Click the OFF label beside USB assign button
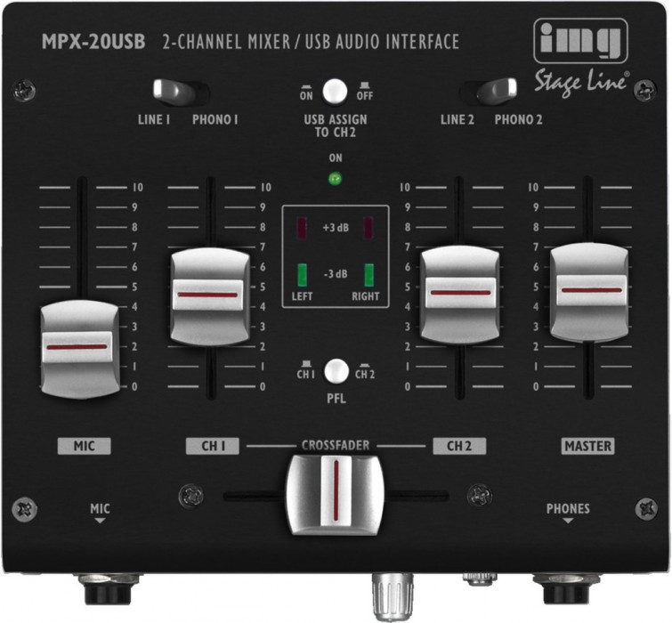 (x=365, y=95)
